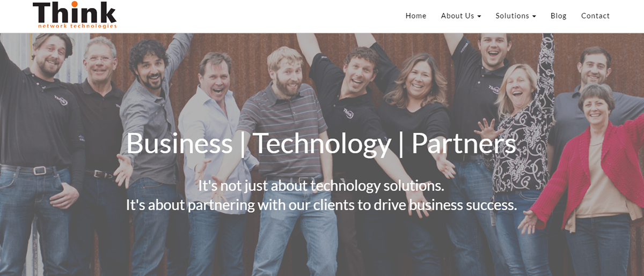Click the Think logo on far-left man's shirt

(x=61, y=100)
